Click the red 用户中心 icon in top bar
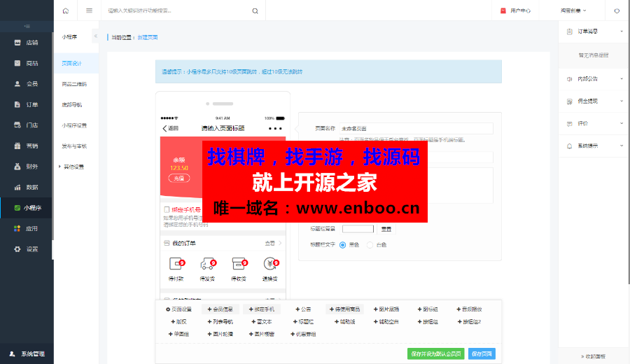Image resolution: width=630 pixels, height=364 pixels. click(x=503, y=10)
